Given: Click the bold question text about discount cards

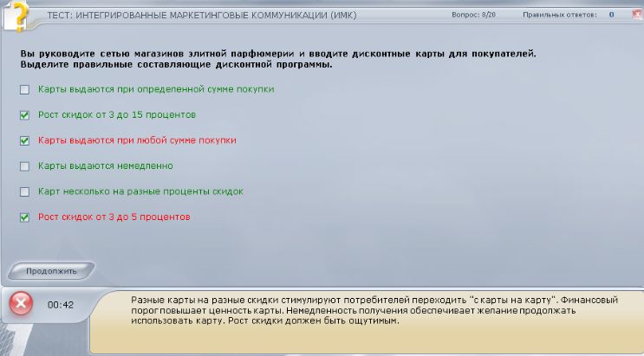Looking at the screenshot, I should coord(277,59).
